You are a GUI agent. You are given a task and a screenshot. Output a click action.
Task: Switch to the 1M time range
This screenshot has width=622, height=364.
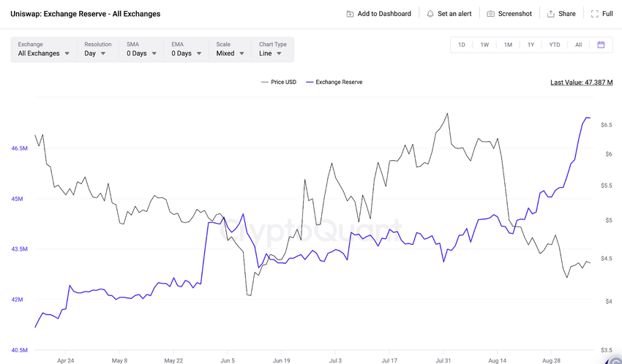(x=508, y=45)
